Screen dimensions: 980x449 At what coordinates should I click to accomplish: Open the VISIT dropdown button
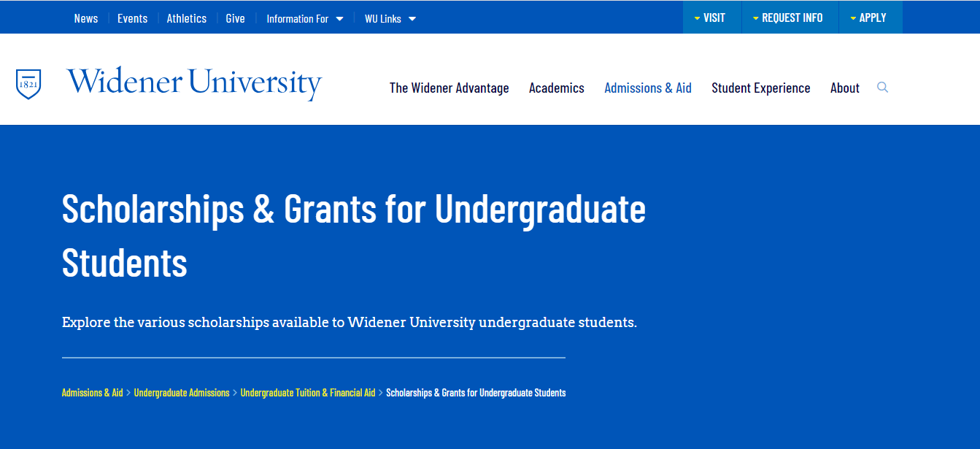coord(712,18)
